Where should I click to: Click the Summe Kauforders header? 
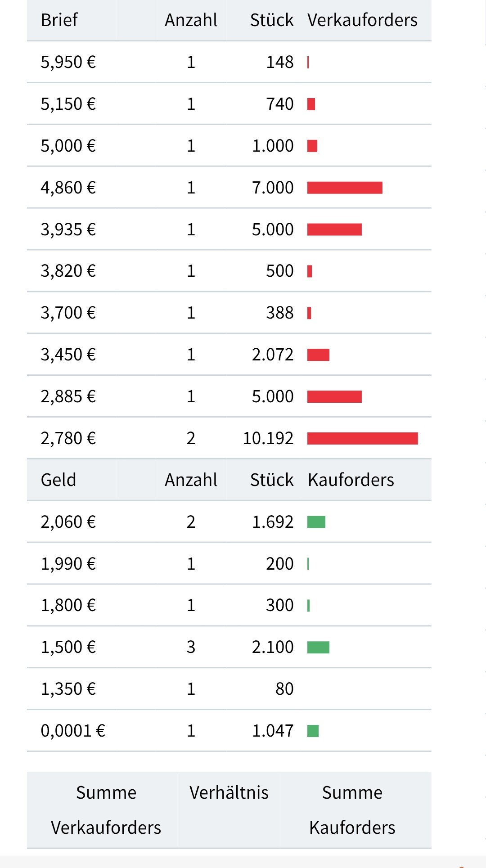click(352, 810)
